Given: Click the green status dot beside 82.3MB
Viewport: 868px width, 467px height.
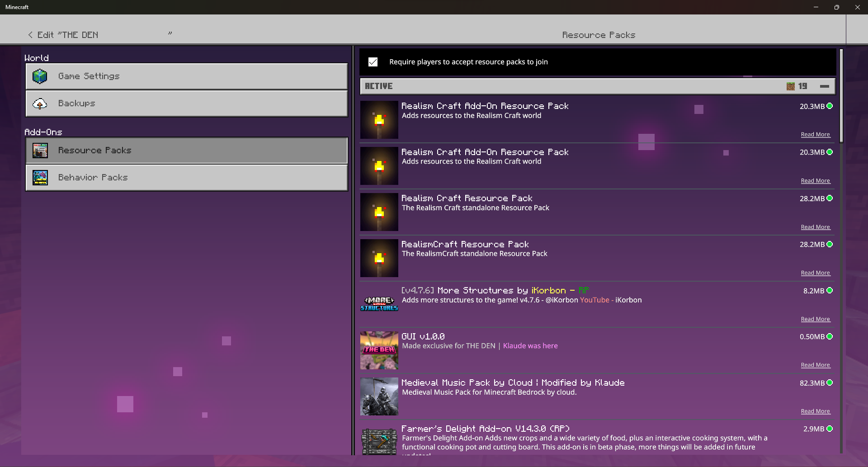Looking at the screenshot, I should click(x=830, y=383).
